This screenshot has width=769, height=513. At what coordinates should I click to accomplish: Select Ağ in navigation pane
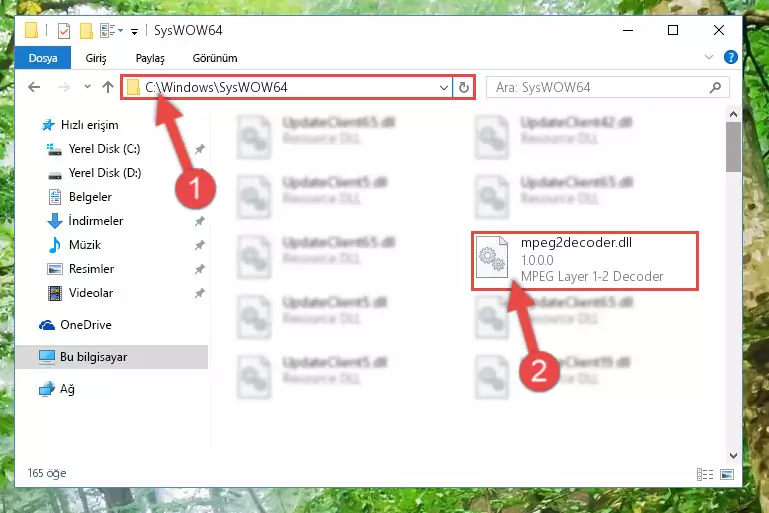(x=56, y=389)
